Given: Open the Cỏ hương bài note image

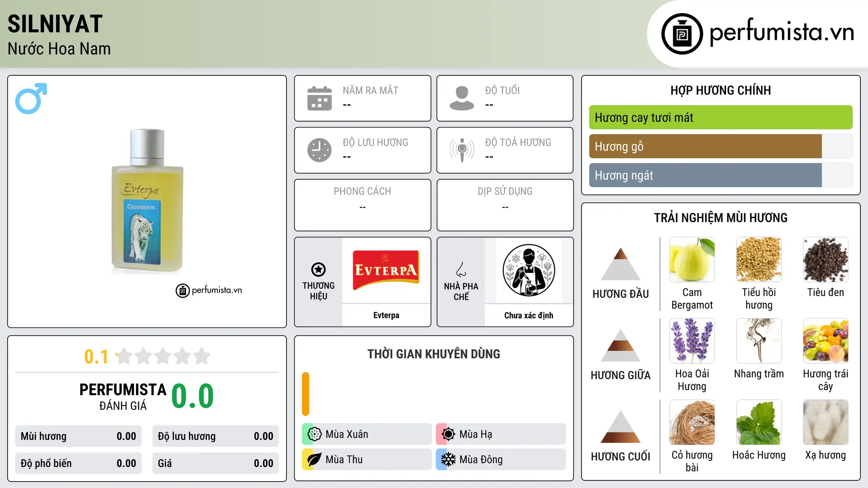Looking at the screenshot, I should click(x=692, y=422).
